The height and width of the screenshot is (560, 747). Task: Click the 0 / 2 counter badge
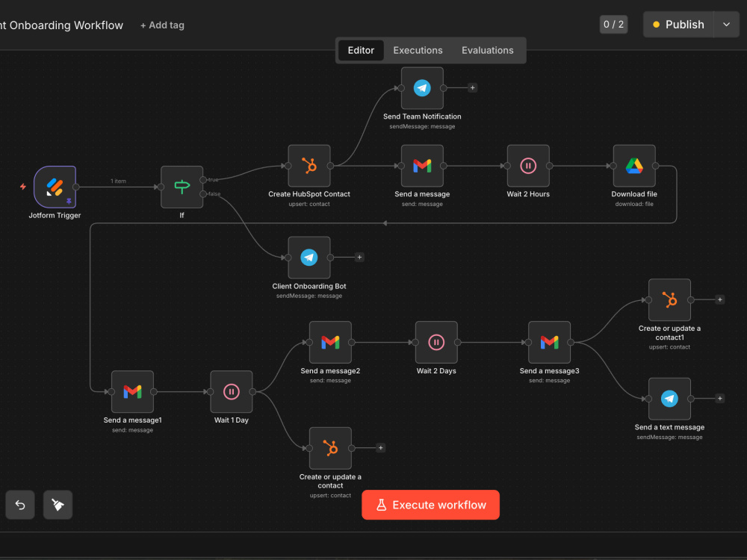613,25
